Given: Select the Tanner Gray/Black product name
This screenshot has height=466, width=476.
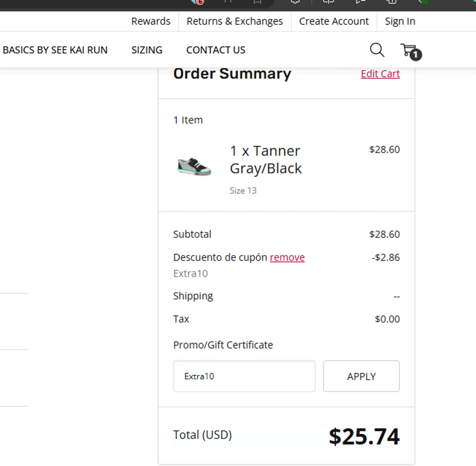Looking at the screenshot, I should point(266,160).
